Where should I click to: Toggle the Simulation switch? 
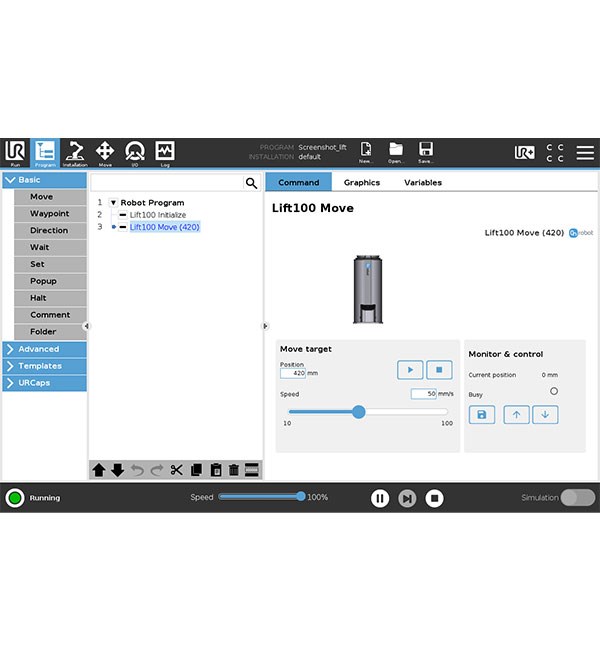point(578,497)
